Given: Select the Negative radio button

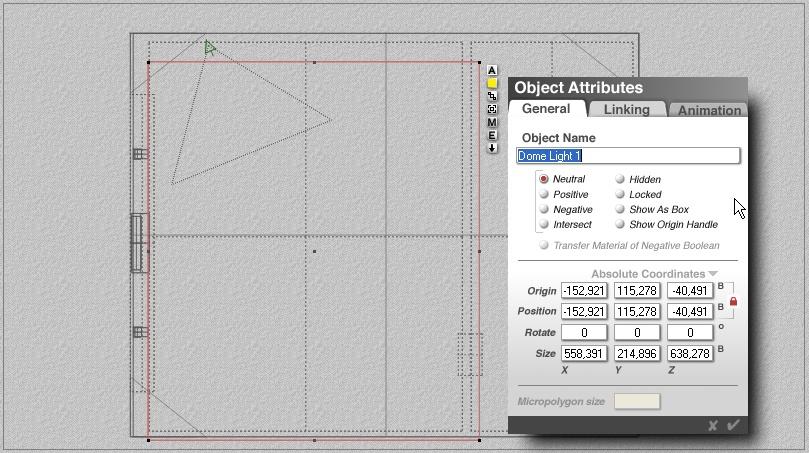Looking at the screenshot, I should point(544,209).
